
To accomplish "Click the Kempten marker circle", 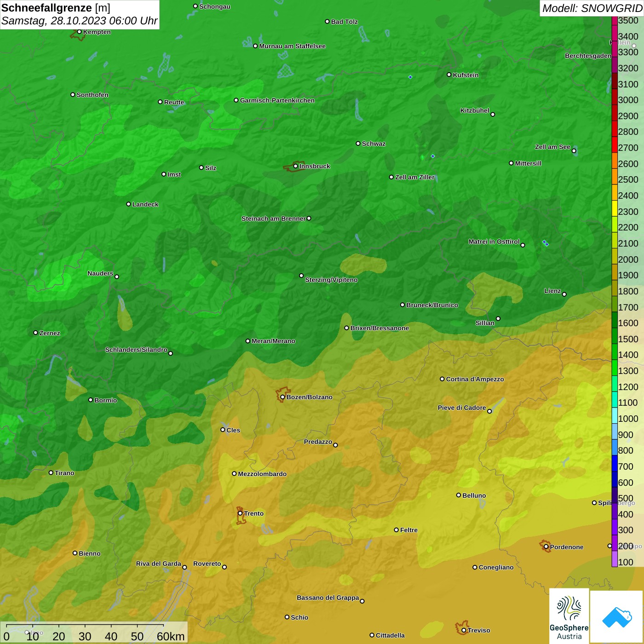I will pyautogui.click(x=80, y=32).
